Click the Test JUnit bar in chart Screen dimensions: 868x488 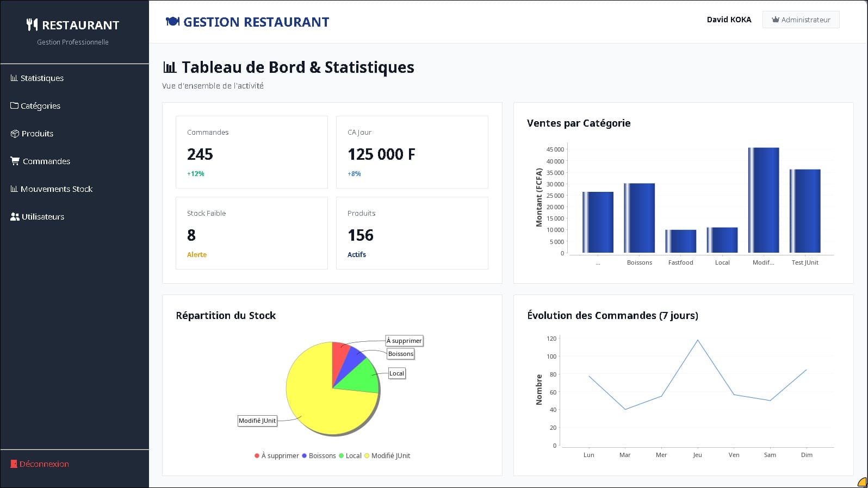805,211
